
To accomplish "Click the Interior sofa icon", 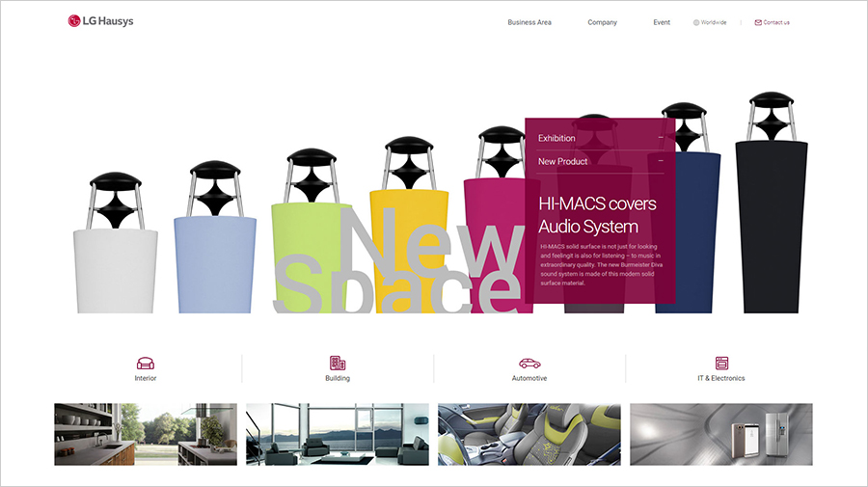I will coord(146,363).
